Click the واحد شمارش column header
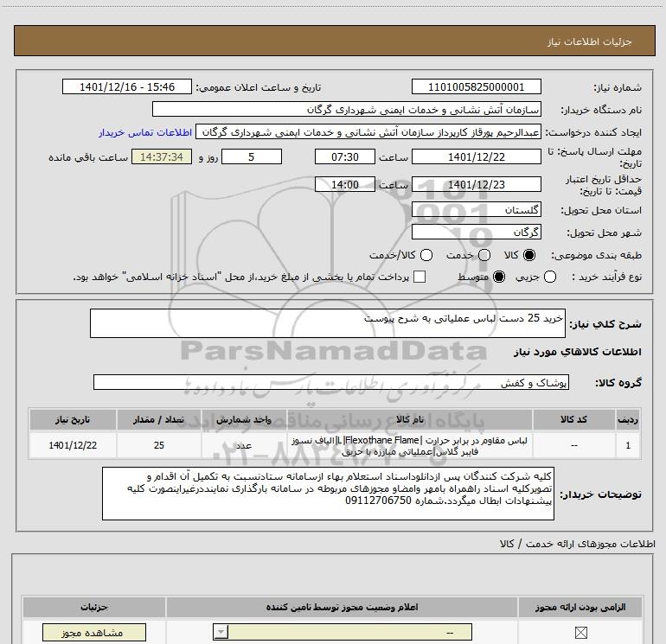Screen dimensions: 666x644 click(244, 419)
